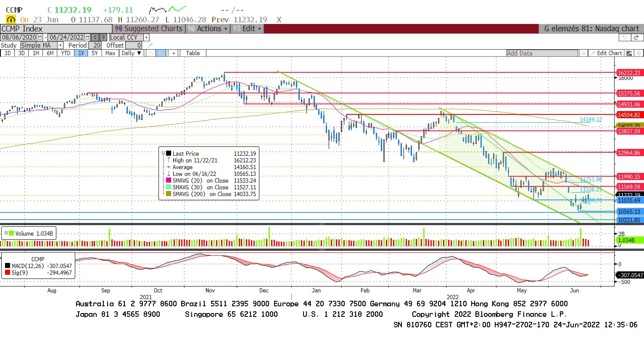Click the G elemzés 81: Nasdaq chart title

tap(591, 29)
